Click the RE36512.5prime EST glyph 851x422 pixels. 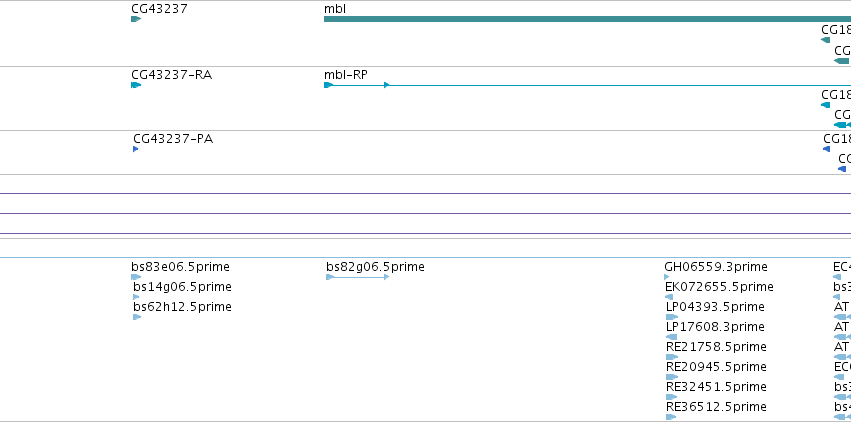point(671,417)
